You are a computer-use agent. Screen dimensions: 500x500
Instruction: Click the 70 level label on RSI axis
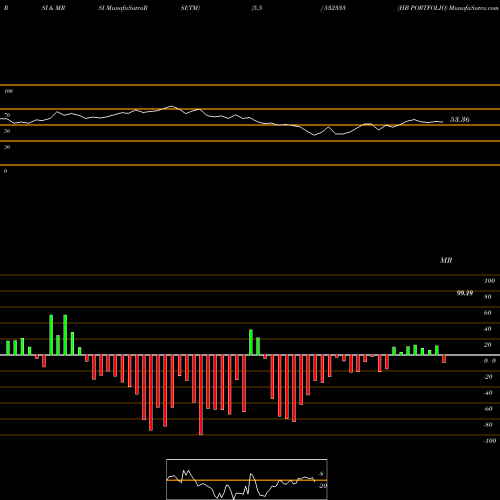7,115
